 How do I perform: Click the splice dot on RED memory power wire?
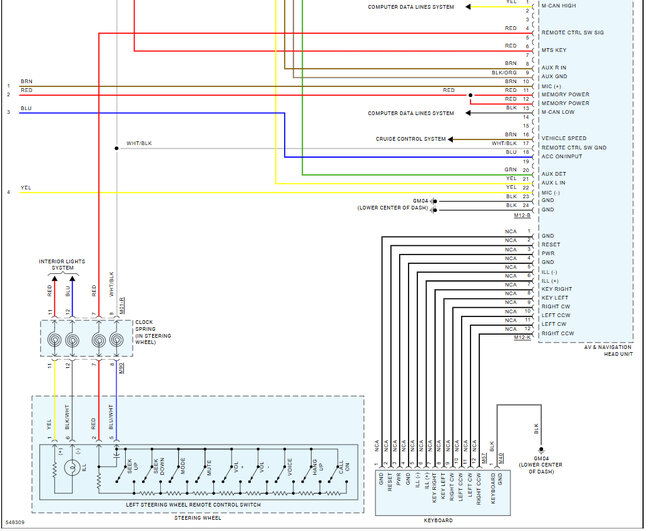470,95
